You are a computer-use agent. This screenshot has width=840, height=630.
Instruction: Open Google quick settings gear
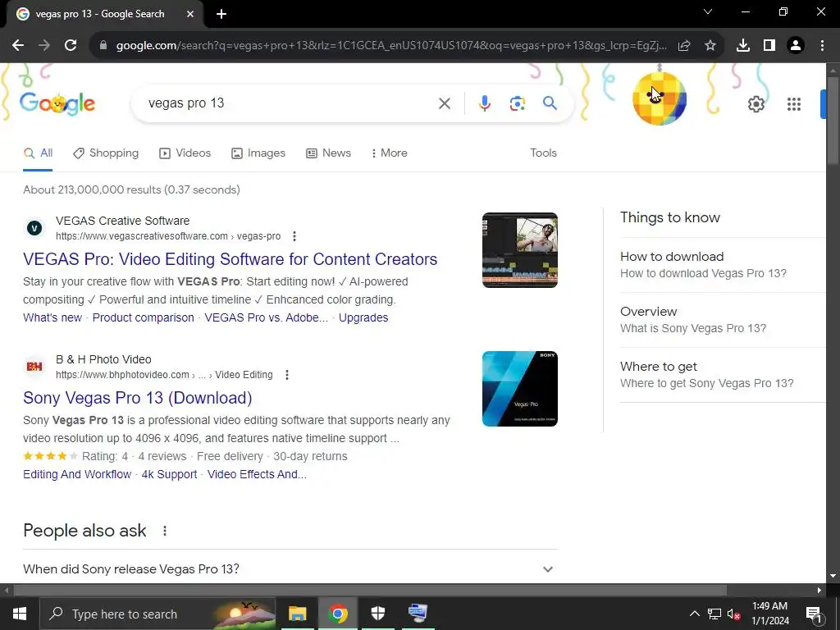pos(756,104)
